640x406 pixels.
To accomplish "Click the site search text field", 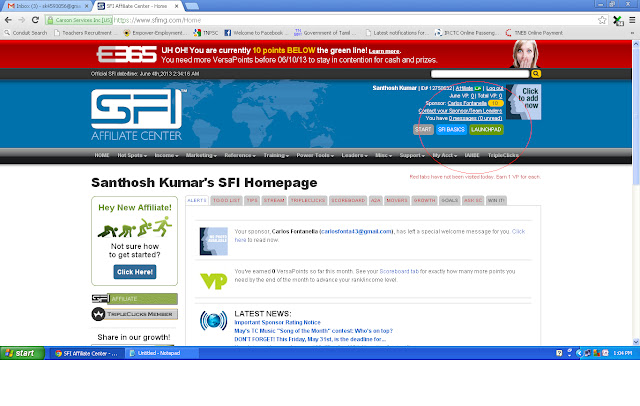I will pyautogui.click(x=480, y=74).
